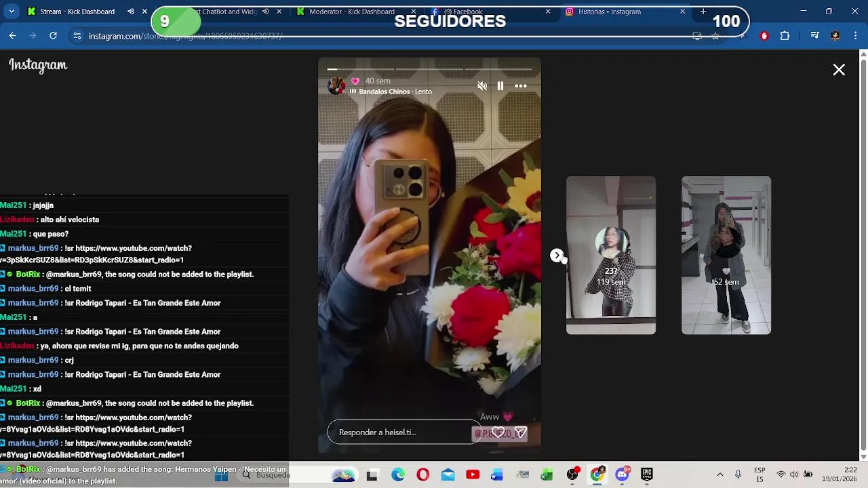The height and width of the screenshot is (488, 868).
Task: Close the Historias Instagram tab
Action: coord(682,12)
